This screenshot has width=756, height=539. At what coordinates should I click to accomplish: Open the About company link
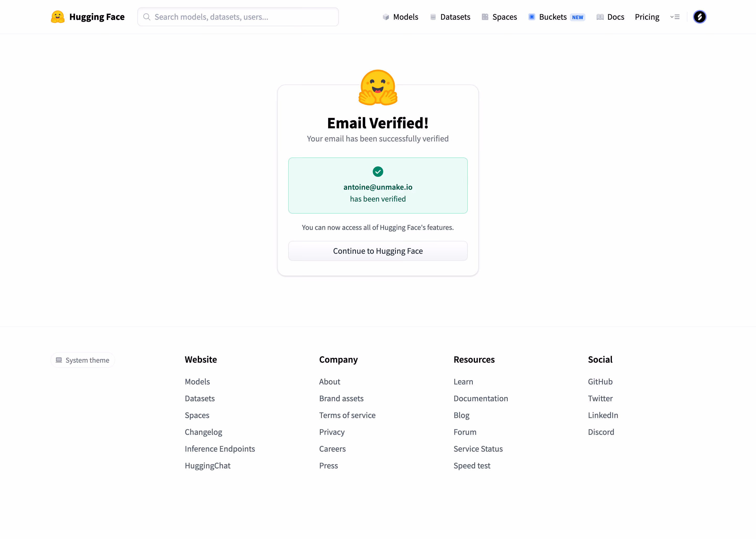330,382
